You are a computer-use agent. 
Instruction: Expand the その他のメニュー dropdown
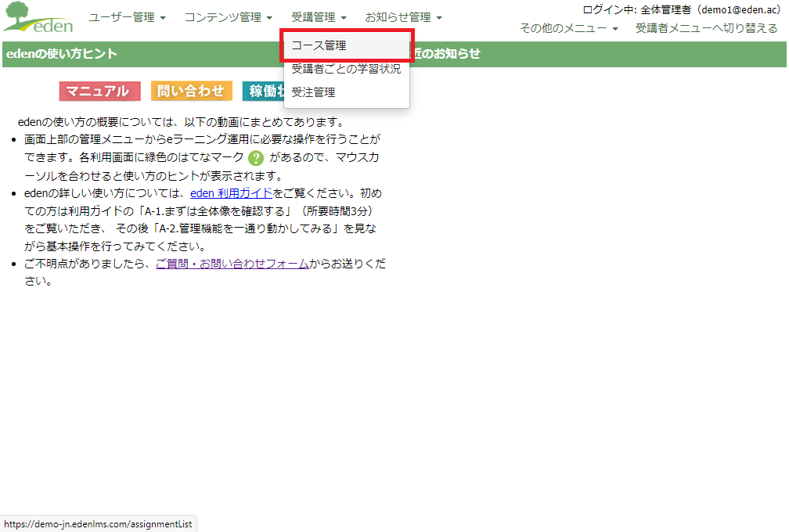tap(569, 28)
